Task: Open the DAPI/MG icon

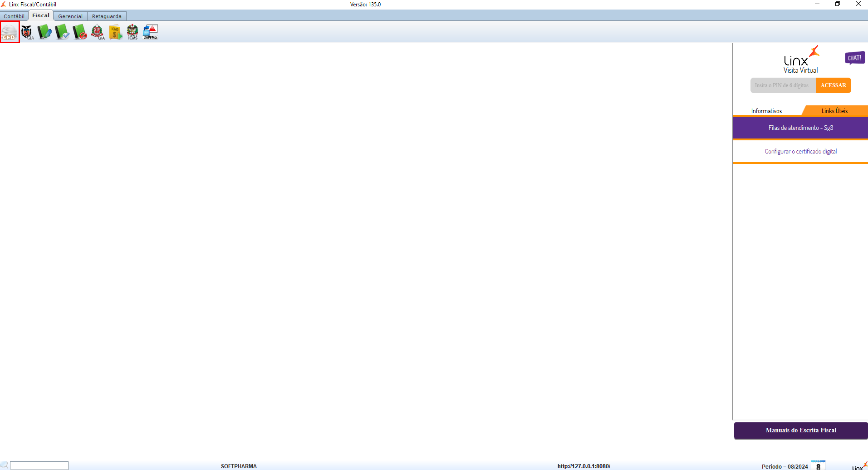Action: 150,32
